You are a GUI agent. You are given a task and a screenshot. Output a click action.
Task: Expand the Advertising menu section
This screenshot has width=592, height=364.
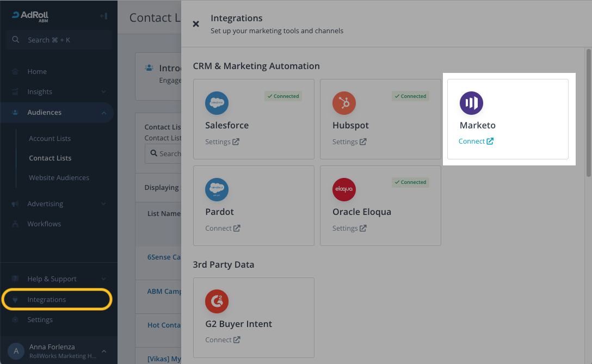coord(103,204)
